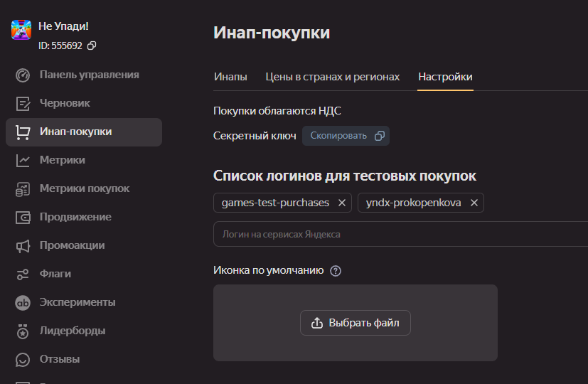Open Метрики in the sidebar
This screenshot has width=588, height=384.
click(84, 160)
